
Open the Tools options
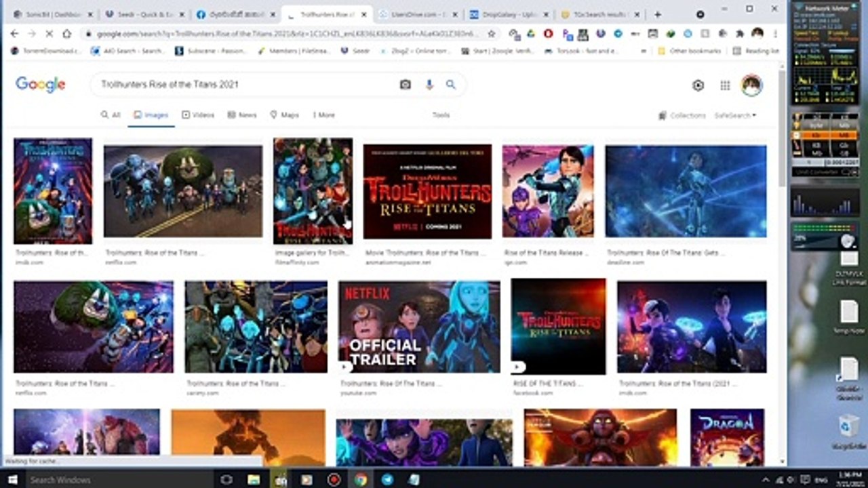[441, 115]
